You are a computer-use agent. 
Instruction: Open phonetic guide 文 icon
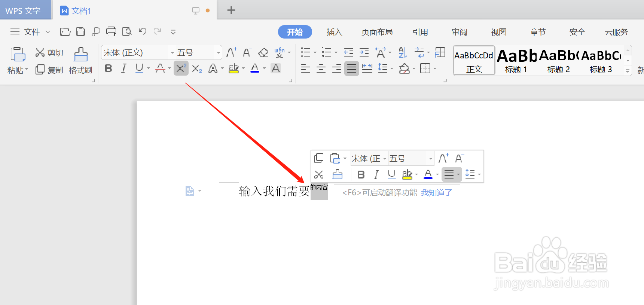point(280,52)
